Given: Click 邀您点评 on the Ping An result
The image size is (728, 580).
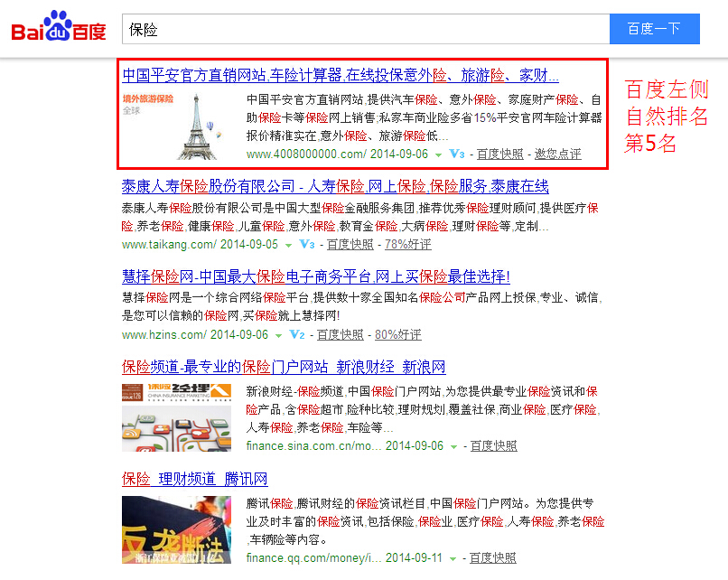Looking at the screenshot, I should pos(557,154).
